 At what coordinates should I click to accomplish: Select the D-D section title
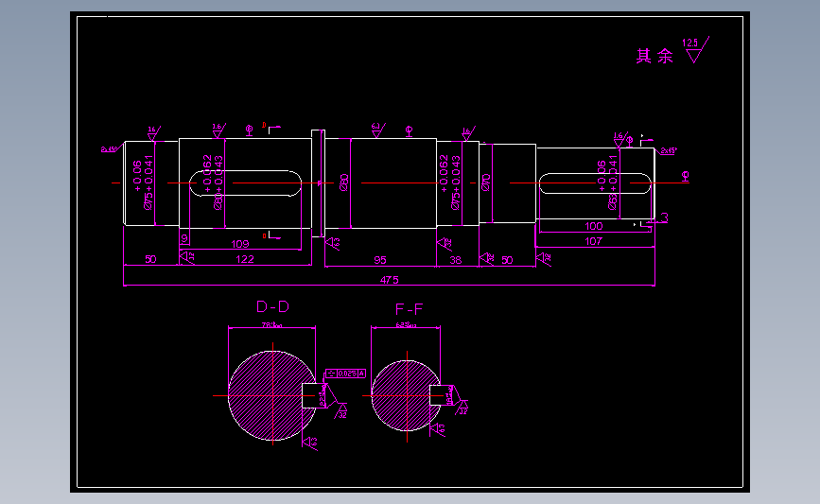pyautogui.click(x=272, y=307)
